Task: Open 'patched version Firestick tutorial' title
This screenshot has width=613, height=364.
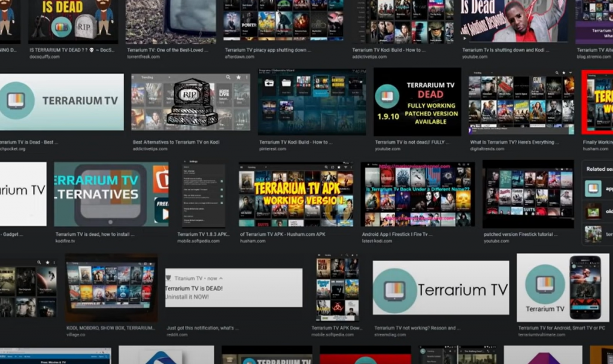Action: point(521,234)
